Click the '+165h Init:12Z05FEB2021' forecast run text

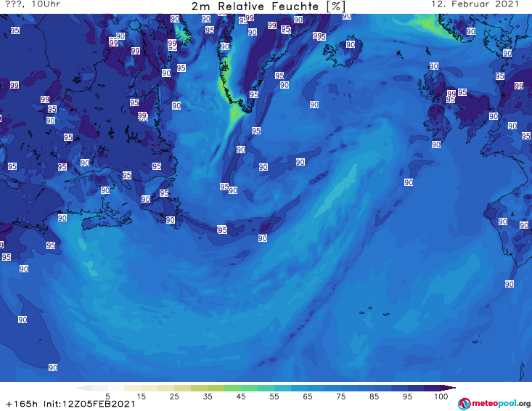pos(70,404)
